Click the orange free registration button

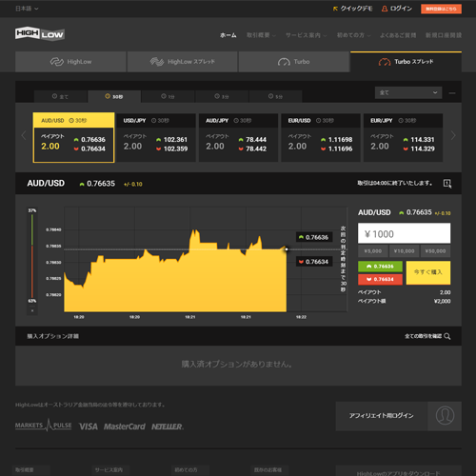click(441, 9)
